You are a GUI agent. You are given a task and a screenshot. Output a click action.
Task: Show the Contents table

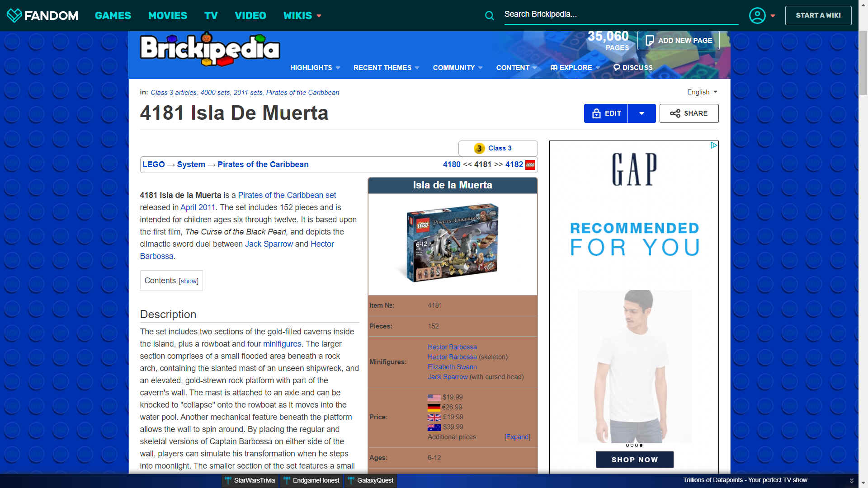click(x=189, y=281)
